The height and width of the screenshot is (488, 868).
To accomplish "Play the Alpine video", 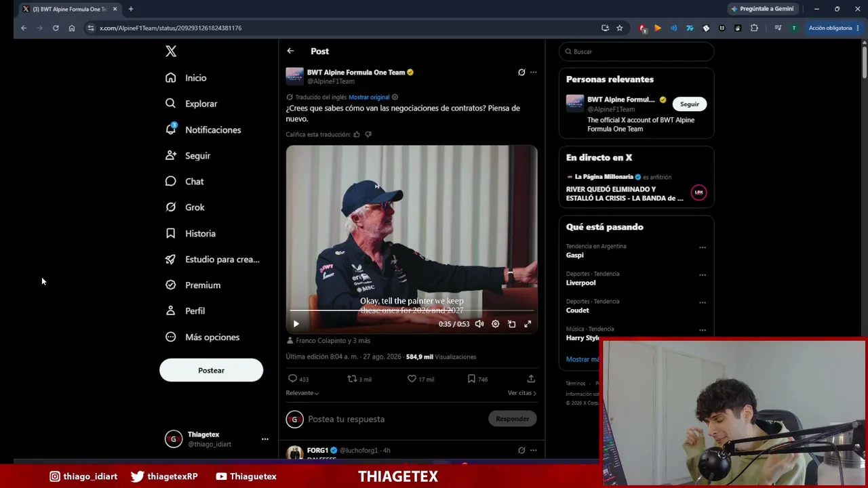I will coord(296,324).
